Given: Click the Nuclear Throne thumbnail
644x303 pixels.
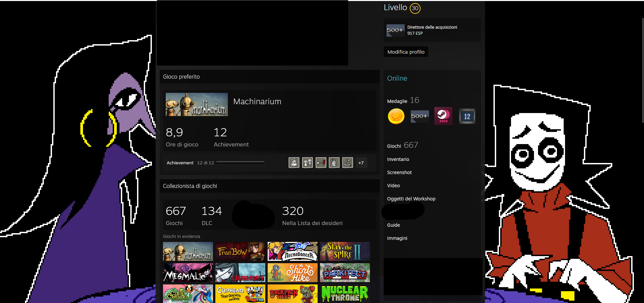Looking at the screenshot, I should click(345, 294).
